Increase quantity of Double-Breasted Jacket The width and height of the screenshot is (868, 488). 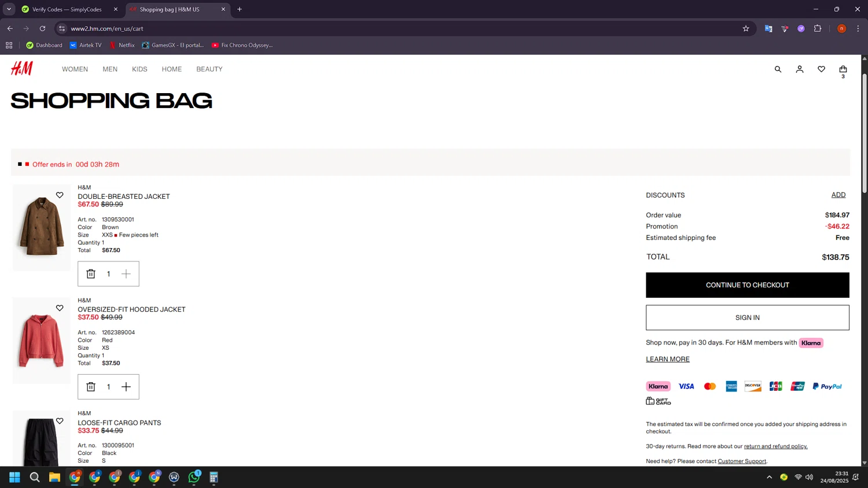tap(126, 274)
